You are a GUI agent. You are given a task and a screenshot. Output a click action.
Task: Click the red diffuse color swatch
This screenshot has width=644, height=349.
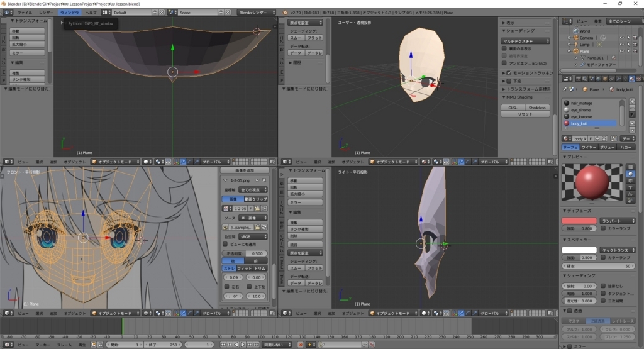click(579, 221)
